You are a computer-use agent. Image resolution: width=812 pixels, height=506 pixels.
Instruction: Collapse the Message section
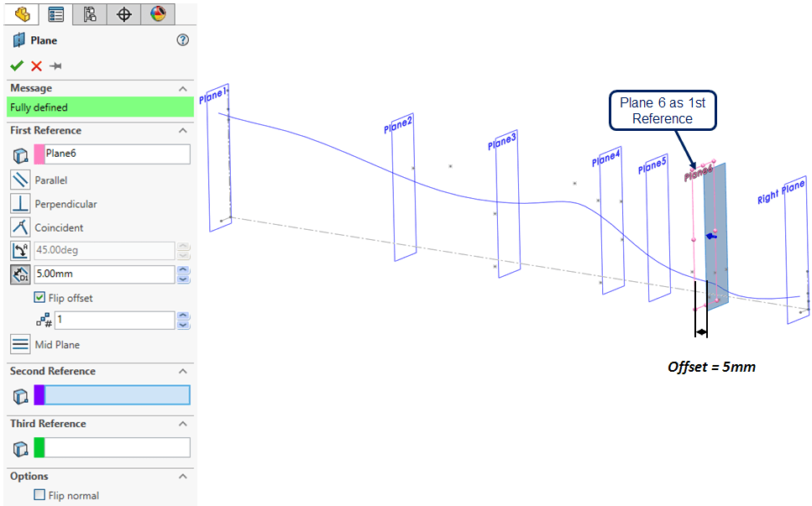183,88
